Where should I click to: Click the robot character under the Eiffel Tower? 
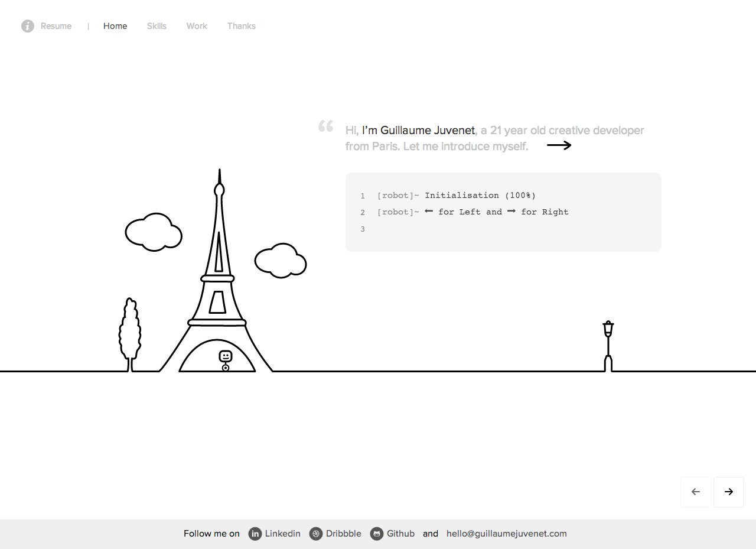(225, 357)
